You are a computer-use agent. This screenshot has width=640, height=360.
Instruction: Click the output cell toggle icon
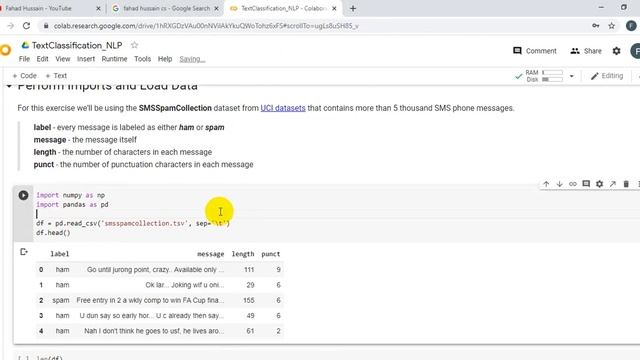[x=24, y=252]
